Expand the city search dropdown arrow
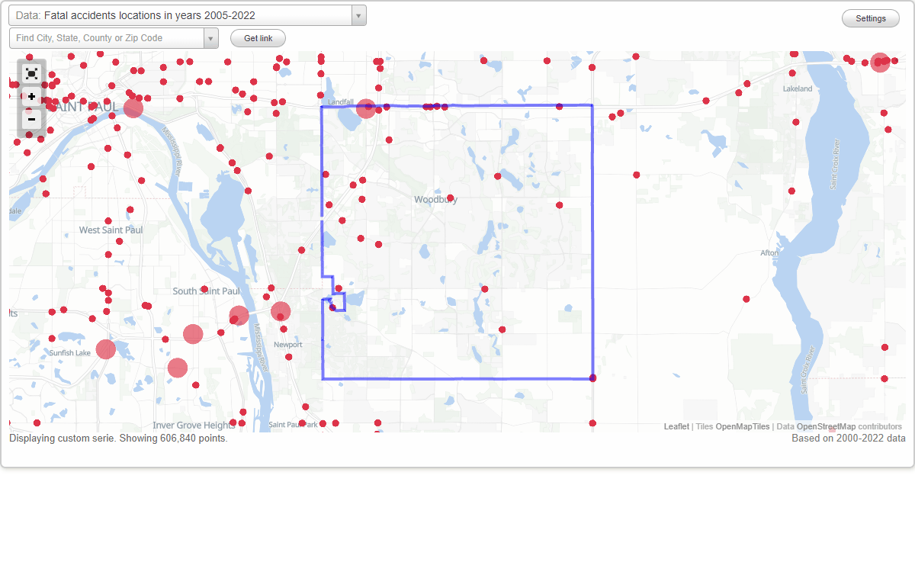915x588 pixels. (x=211, y=38)
